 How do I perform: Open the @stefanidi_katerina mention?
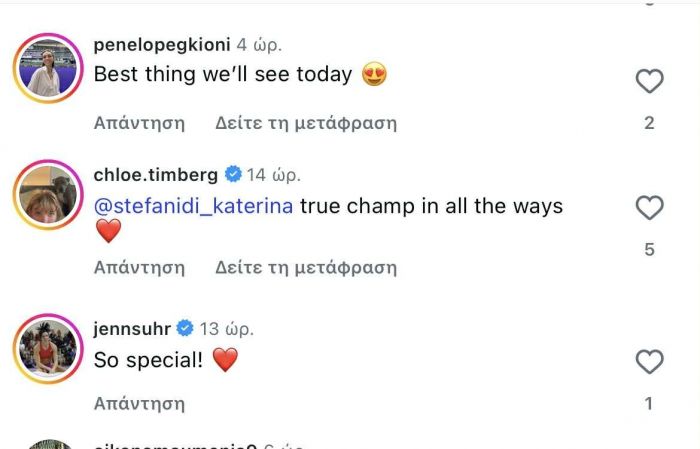[193, 206]
